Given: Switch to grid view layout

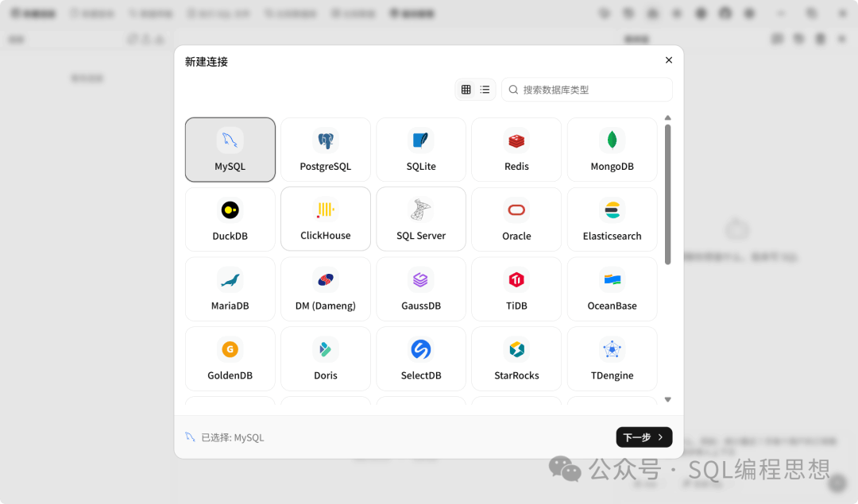Looking at the screenshot, I should [466, 90].
